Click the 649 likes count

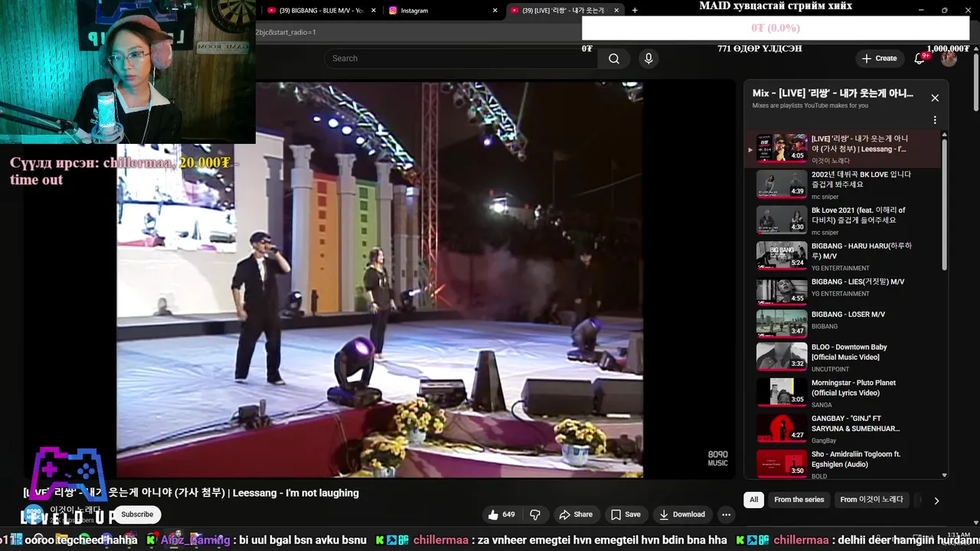(508, 514)
